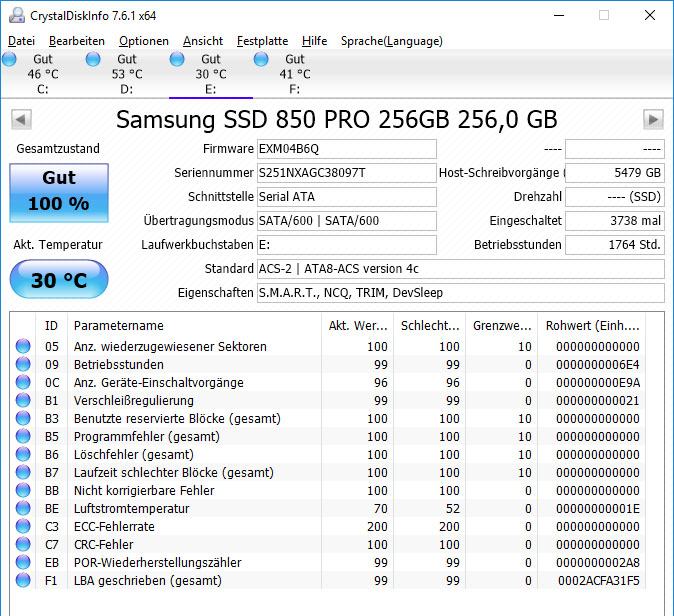Click the Host-Schreibvorgänge value 5479 GB
The width and height of the screenshot is (674, 616).
pos(615,173)
